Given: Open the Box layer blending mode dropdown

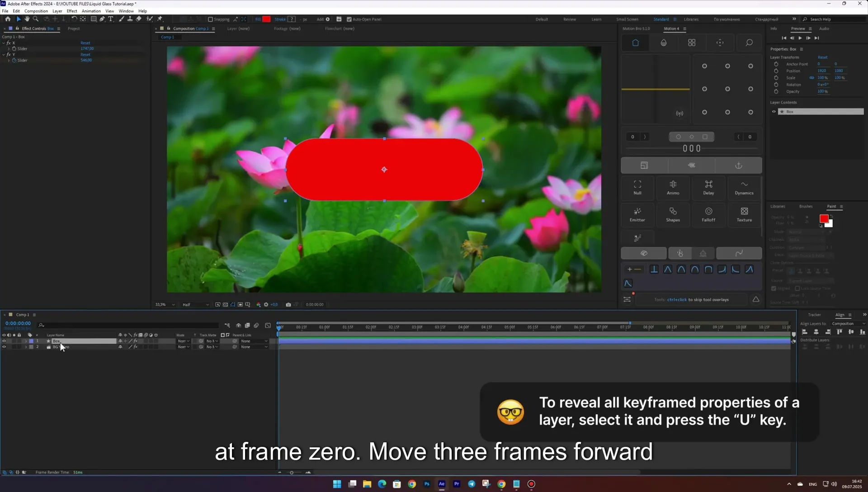Looking at the screenshot, I should coord(183,341).
